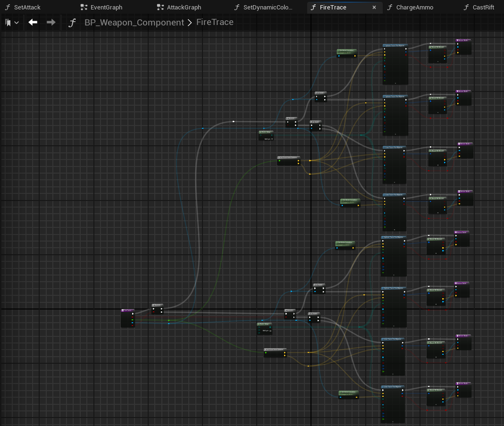Select the topmost Break Hit Result node
This screenshot has height=426, width=504.
tap(437, 47)
